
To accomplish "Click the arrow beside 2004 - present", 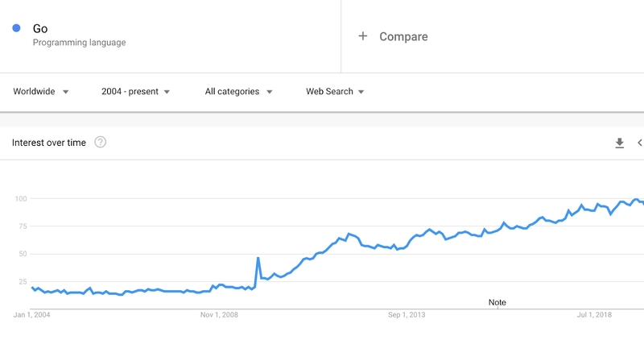I will pos(167,92).
